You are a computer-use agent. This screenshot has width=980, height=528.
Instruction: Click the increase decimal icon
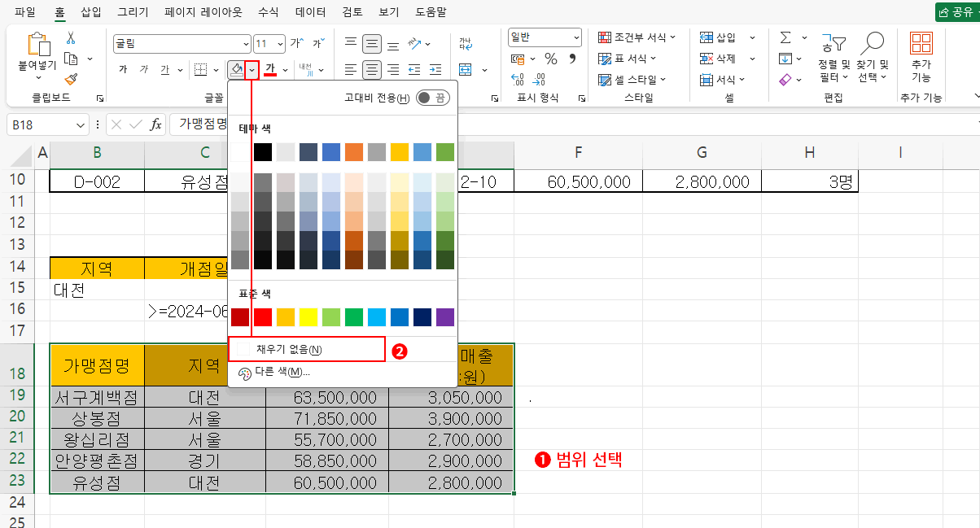click(x=518, y=79)
